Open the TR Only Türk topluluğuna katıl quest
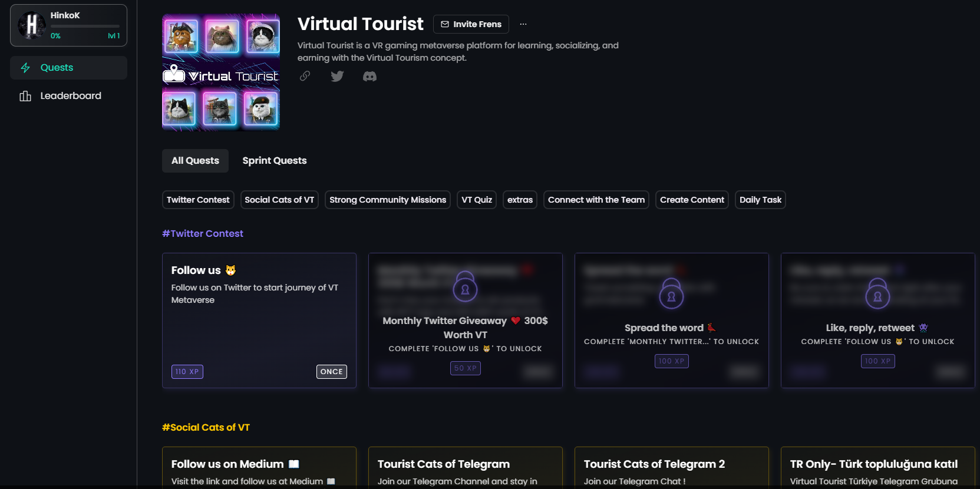This screenshot has height=489, width=980. pyautogui.click(x=878, y=468)
